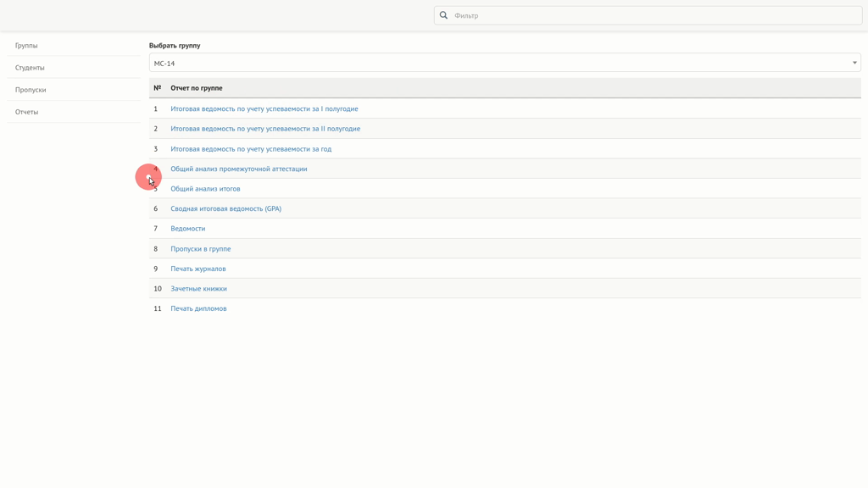Open Пропуски в группе report

click(x=200, y=249)
